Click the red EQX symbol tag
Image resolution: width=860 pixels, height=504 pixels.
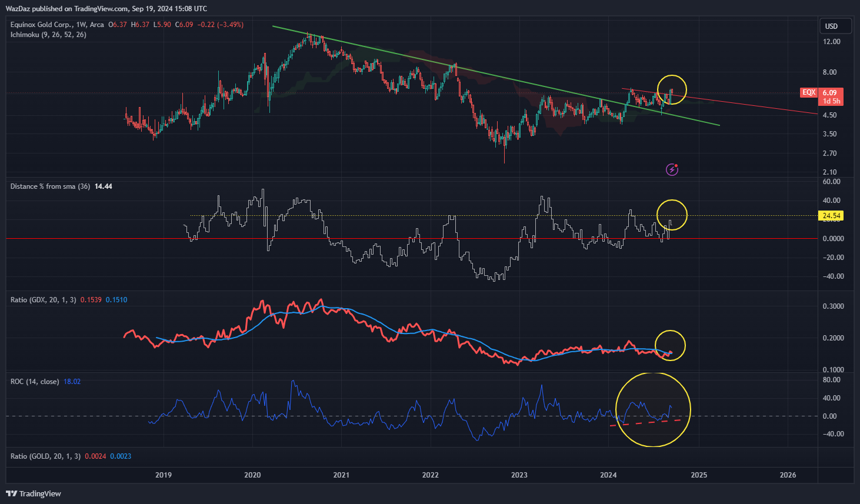(x=809, y=92)
